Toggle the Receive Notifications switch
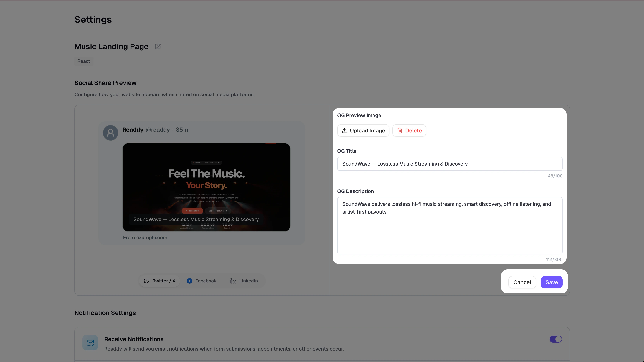The height and width of the screenshot is (362, 644). point(556,339)
